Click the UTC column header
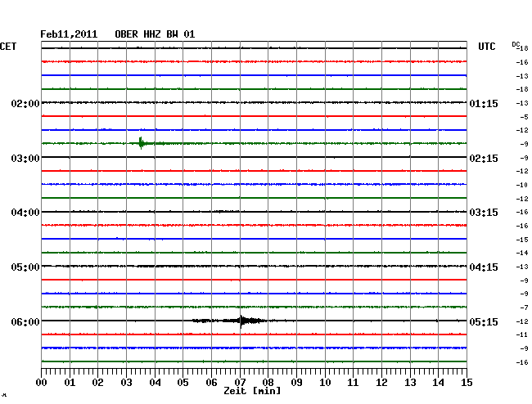The height and width of the screenshot is (404, 532). pyautogui.click(x=487, y=47)
